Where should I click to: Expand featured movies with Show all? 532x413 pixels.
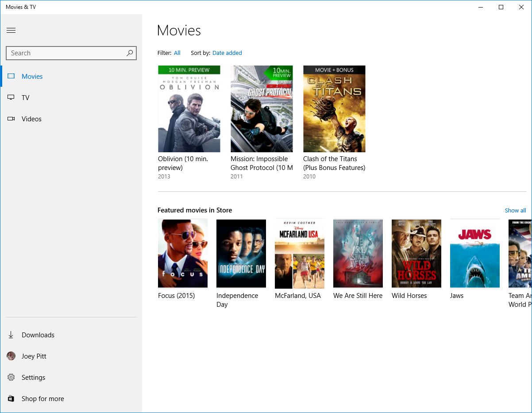pyautogui.click(x=515, y=210)
